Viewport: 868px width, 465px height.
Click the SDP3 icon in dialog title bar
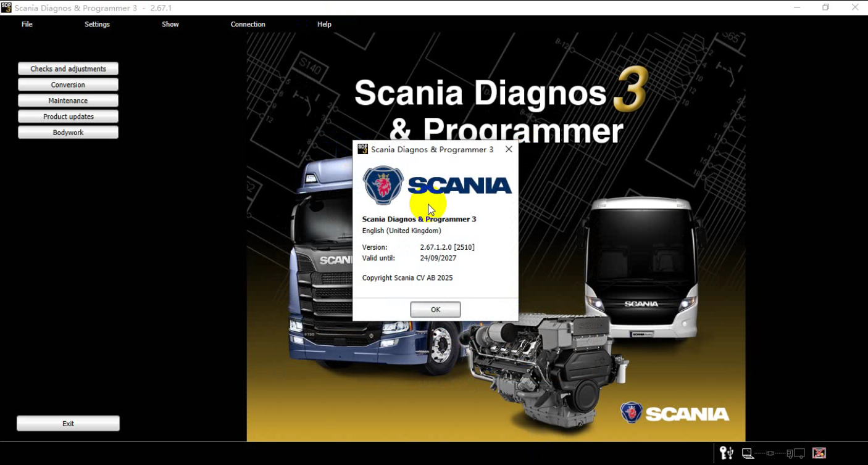coord(363,149)
